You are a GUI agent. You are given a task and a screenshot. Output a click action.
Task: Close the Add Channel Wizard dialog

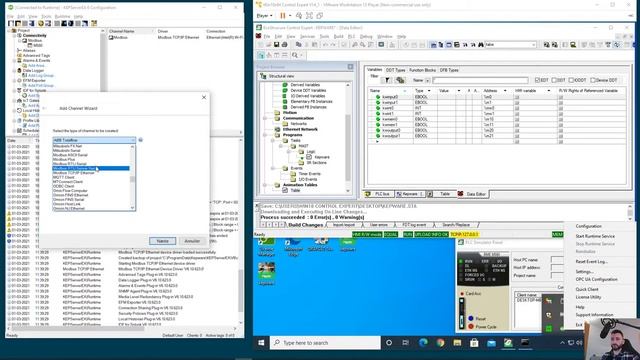[204, 97]
